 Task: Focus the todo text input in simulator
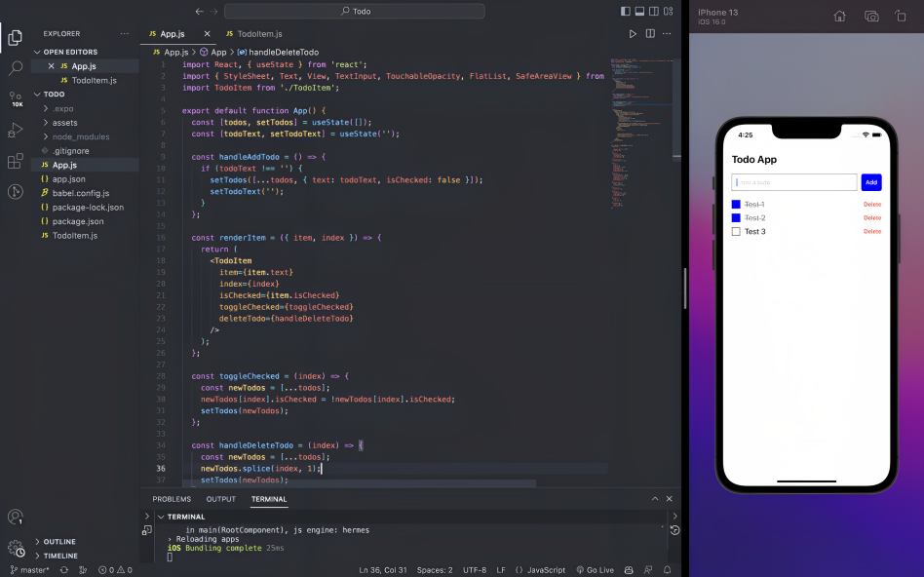[793, 182]
